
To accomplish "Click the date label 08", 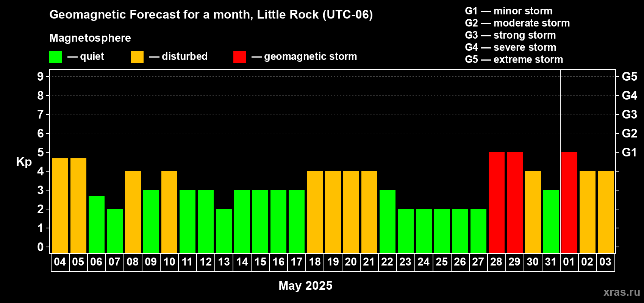I will coord(133,262).
